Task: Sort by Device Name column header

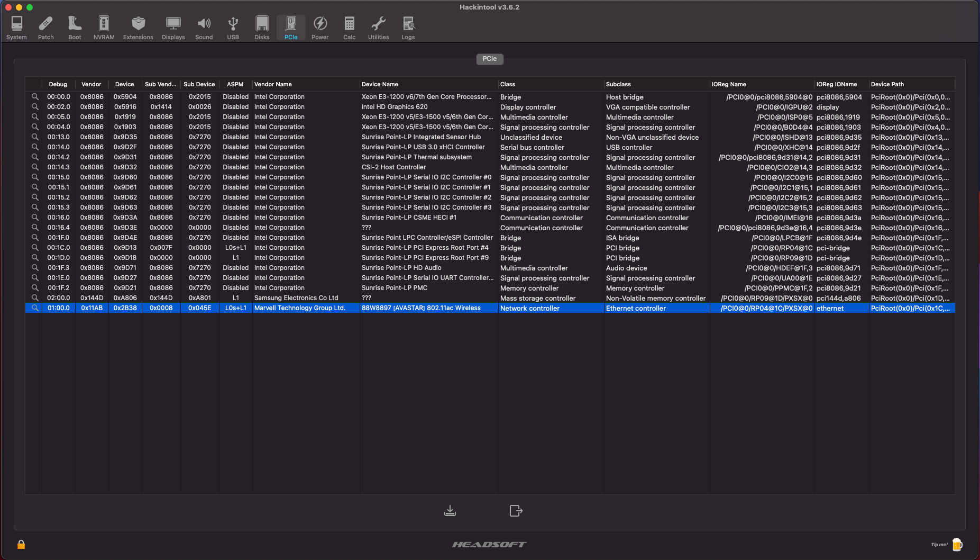Action: [429, 84]
